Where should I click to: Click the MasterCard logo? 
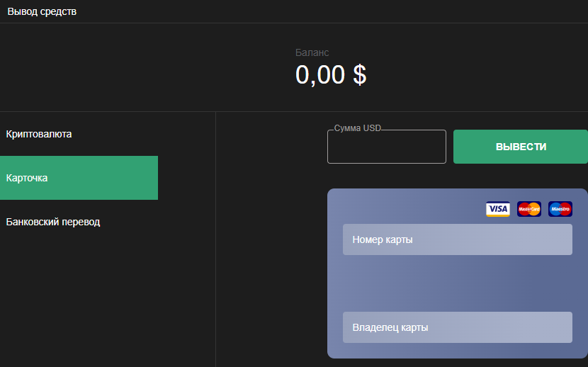(x=528, y=209)
